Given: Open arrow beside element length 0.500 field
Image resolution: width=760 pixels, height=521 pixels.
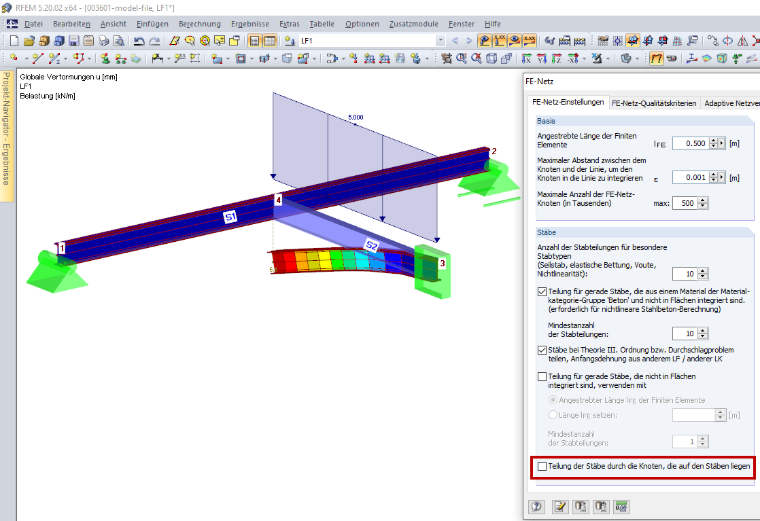Looking at the screenshot, I should pyautogui.click(x=721, y=143).
